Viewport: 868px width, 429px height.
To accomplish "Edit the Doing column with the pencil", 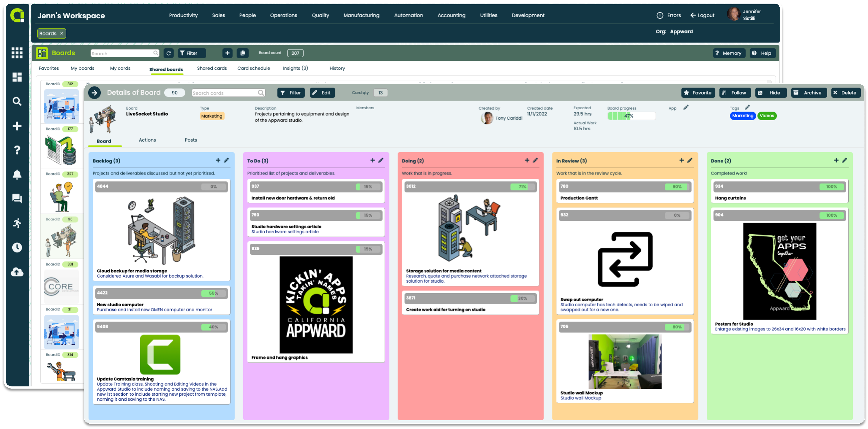I will (535, 160).
